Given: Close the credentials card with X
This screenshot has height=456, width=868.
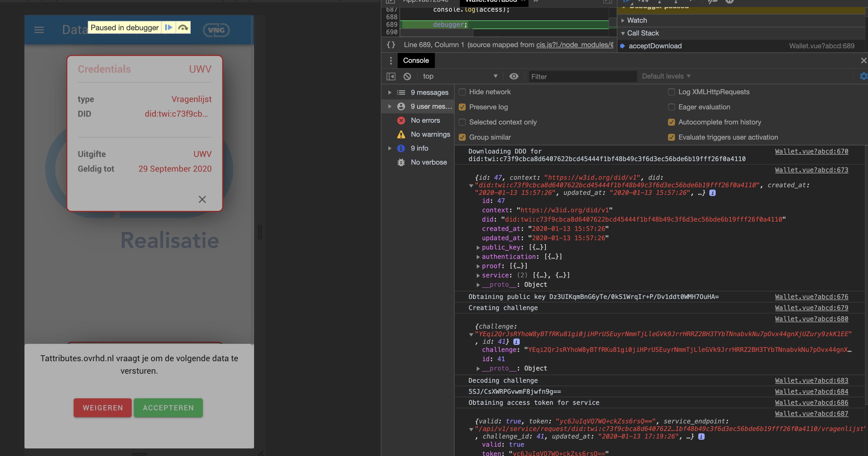Looking at the screenshot, I should (x=202, y=199).
